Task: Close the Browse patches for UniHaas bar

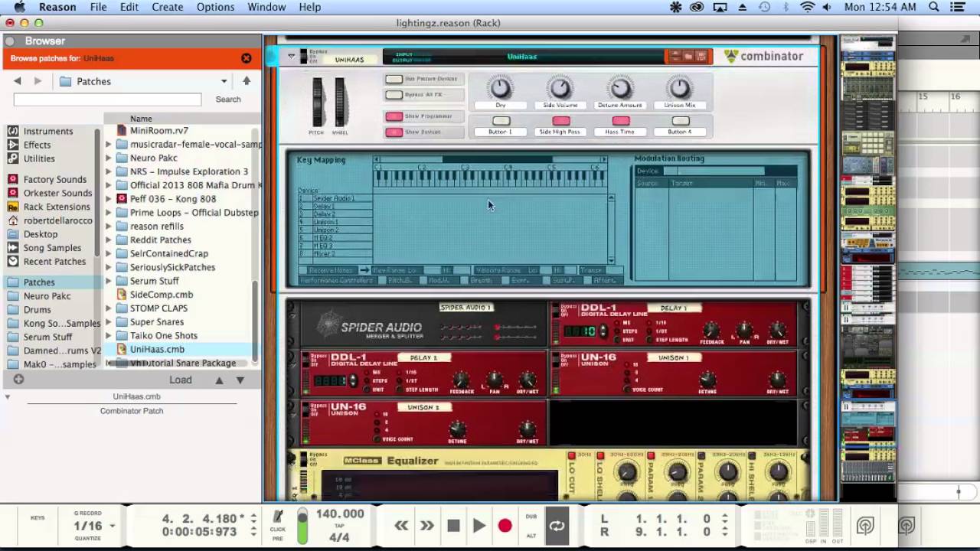Action: 246,58
